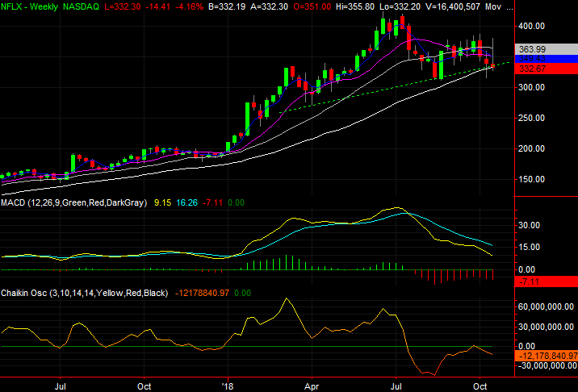This screenshot has height=392, width=578.
Task: Click the open price O=351.00
Action: [x=312, y=6]
